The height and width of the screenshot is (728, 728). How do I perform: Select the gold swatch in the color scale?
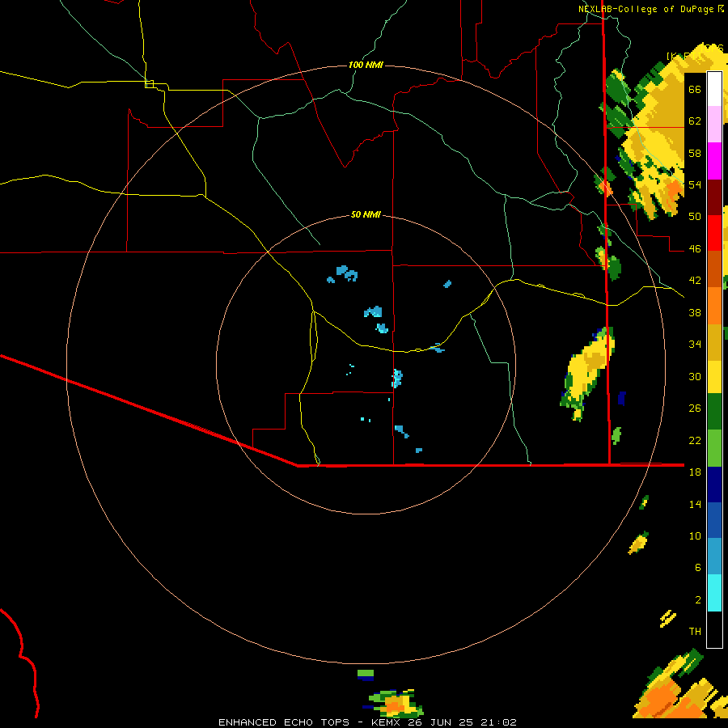714,342
